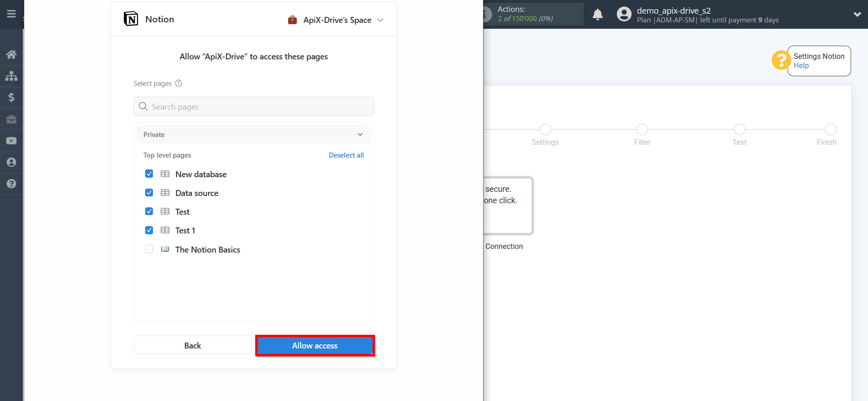
Task: Click the Test 1 table icon
Action: click(x=165, y=230)
